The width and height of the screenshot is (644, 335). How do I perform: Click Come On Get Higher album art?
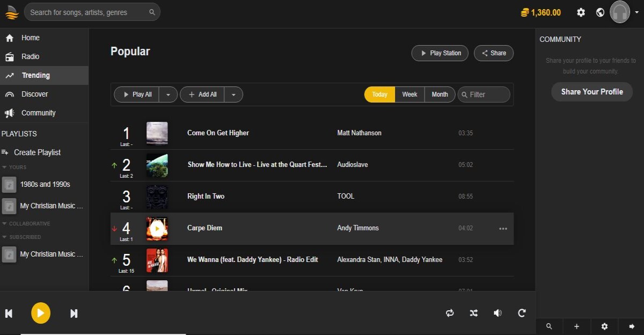157,133
